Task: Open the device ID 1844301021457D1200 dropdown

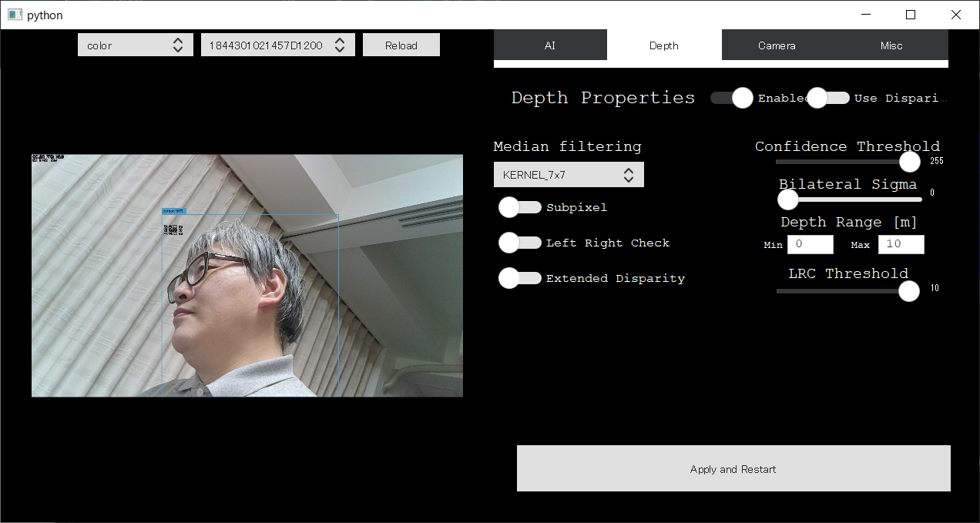Action: [277, 45]
